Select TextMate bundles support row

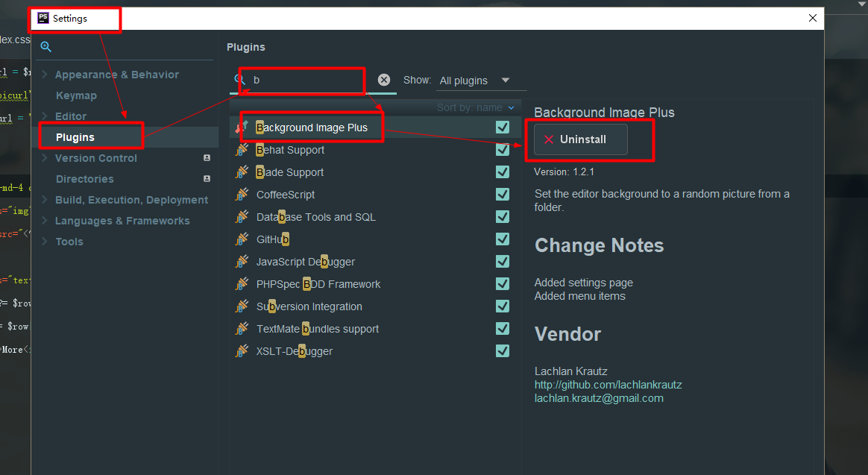(x=375, y=329)
